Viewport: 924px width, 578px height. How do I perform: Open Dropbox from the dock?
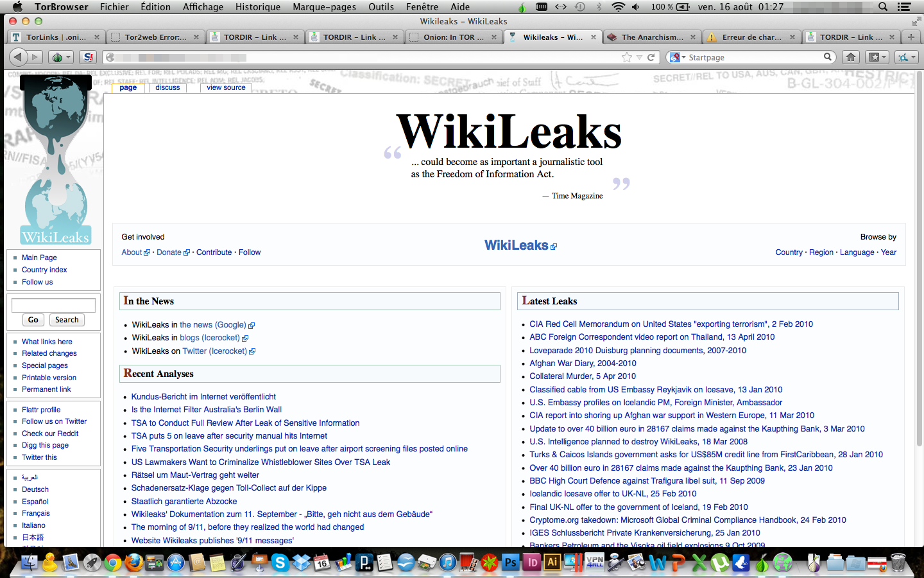click(301, 563)
